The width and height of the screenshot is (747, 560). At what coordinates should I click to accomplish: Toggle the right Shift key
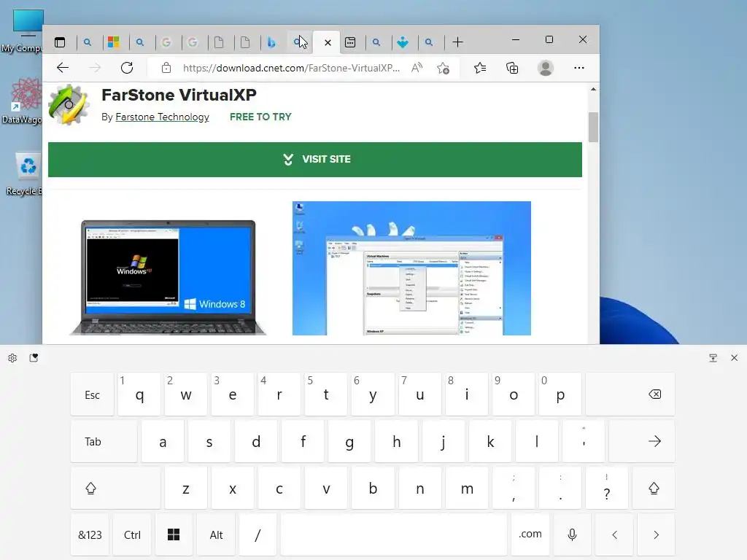[x=654, y=488]
